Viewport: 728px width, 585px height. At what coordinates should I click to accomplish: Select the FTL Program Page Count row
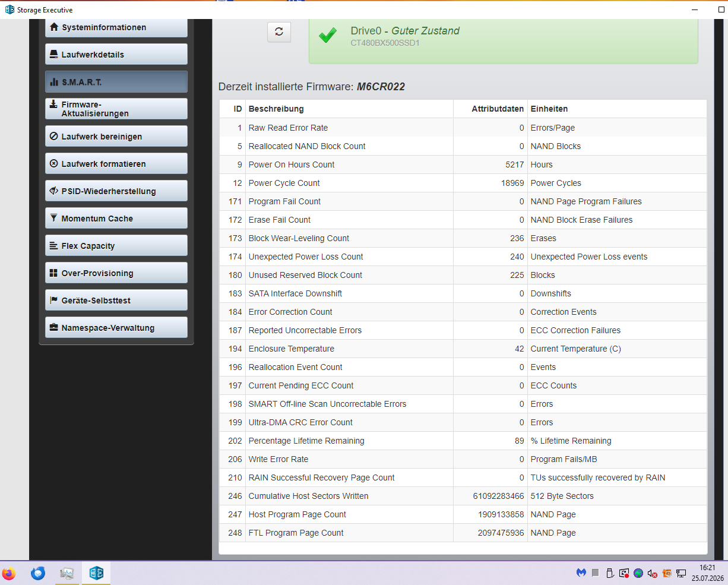point(463,533)
